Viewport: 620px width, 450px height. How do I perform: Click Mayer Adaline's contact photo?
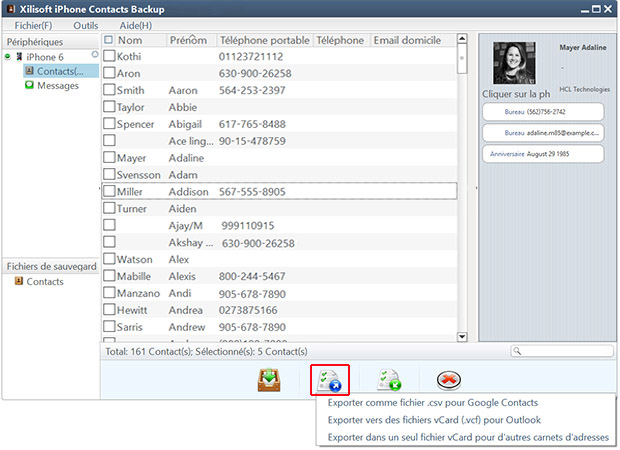514,63
